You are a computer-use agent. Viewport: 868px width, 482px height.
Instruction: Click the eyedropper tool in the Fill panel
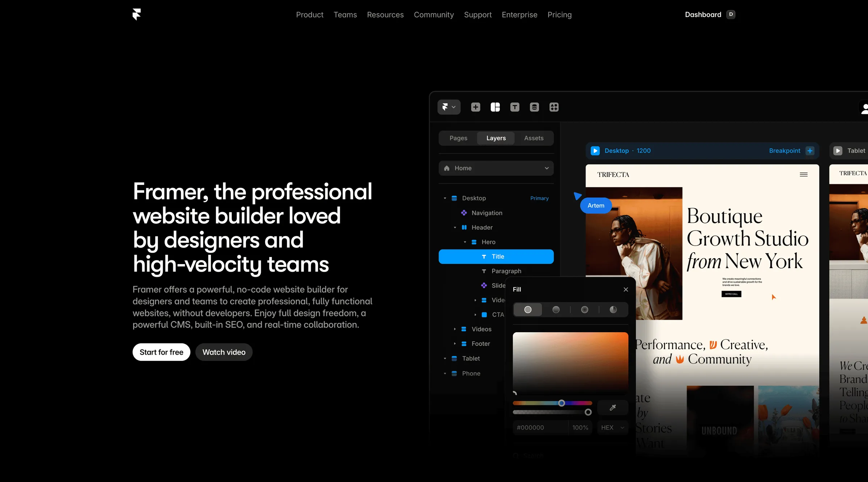click(613, 407)
